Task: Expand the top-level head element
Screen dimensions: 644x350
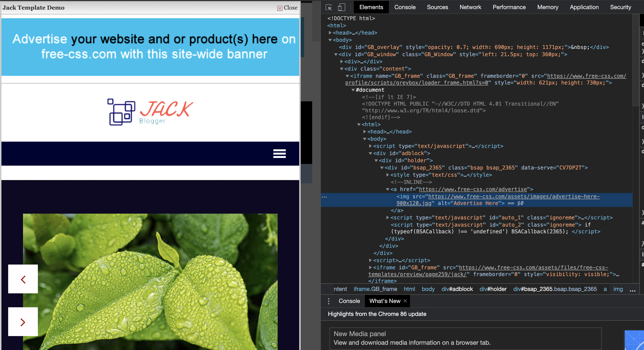Action: [330, 33]
